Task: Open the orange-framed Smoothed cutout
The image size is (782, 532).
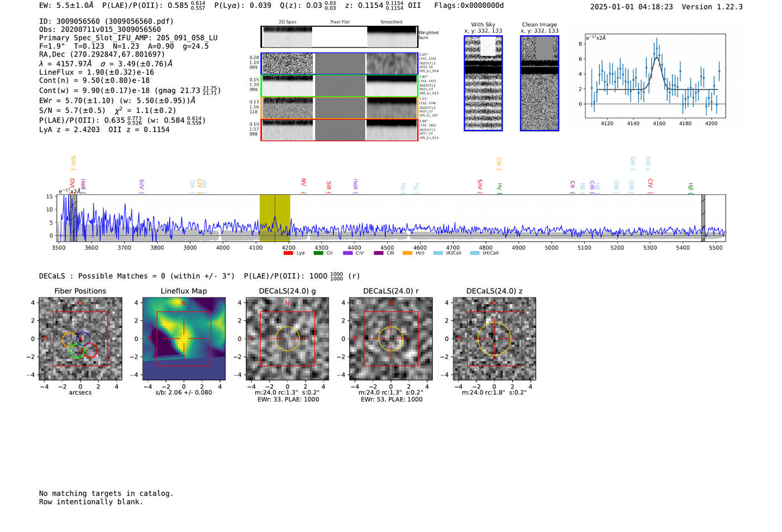Action: click(392, 108)
